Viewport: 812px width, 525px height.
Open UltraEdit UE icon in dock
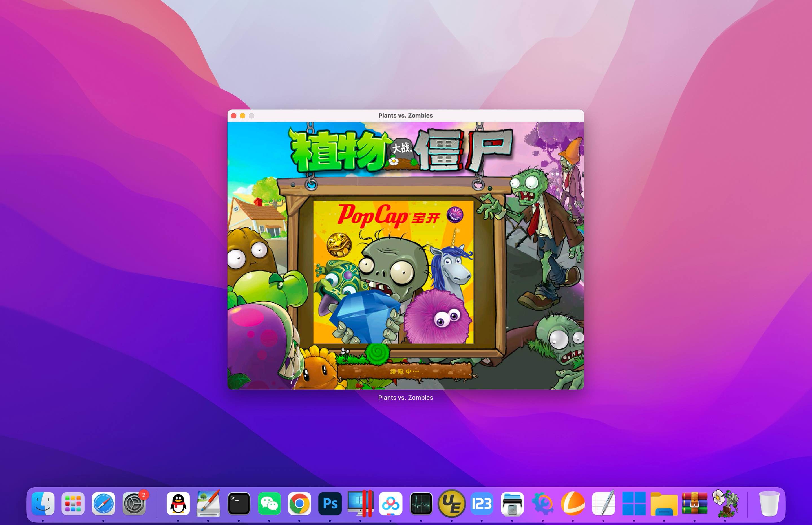tap(451, 504)
